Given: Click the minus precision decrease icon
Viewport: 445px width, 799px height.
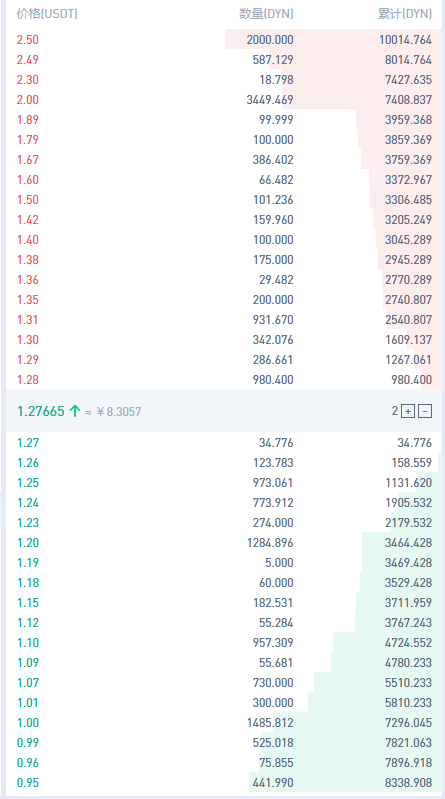Looking at the screenshot, I should [x=425, y=411].
